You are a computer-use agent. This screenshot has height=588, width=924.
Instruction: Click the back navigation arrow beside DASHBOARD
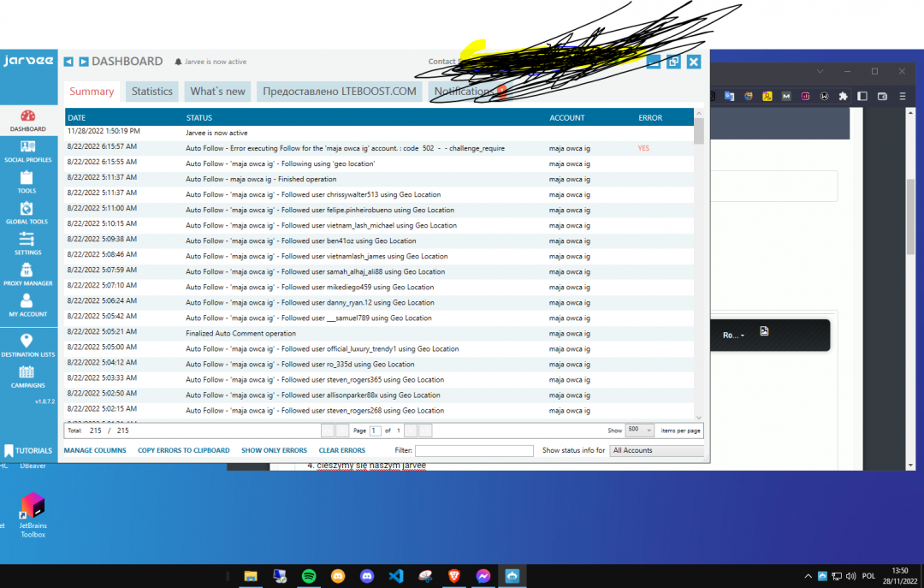pyautogui.click(x=69, y=62)
